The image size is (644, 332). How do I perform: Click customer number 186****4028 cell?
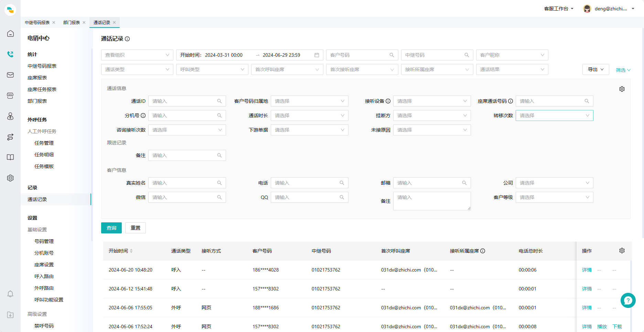pyautogui.click(x=266, y=270)
